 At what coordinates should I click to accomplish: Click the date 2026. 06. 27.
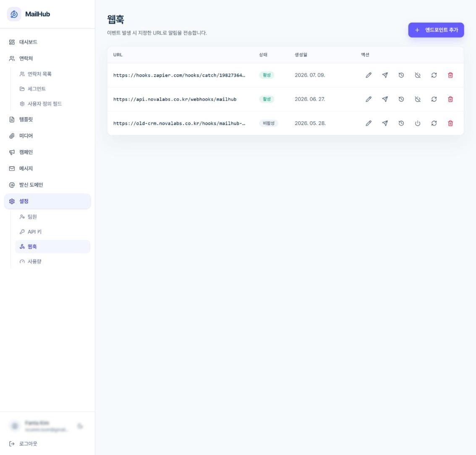pos(310,99)
